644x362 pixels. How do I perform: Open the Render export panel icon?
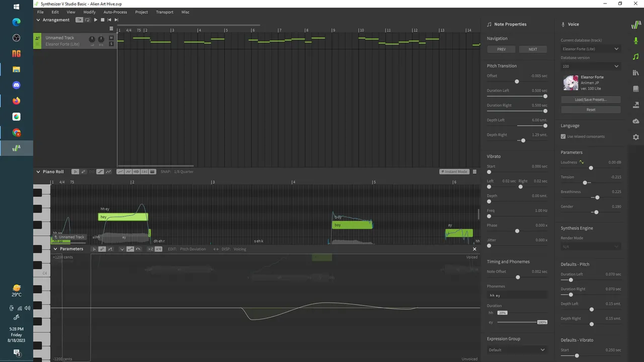(636, 105)
